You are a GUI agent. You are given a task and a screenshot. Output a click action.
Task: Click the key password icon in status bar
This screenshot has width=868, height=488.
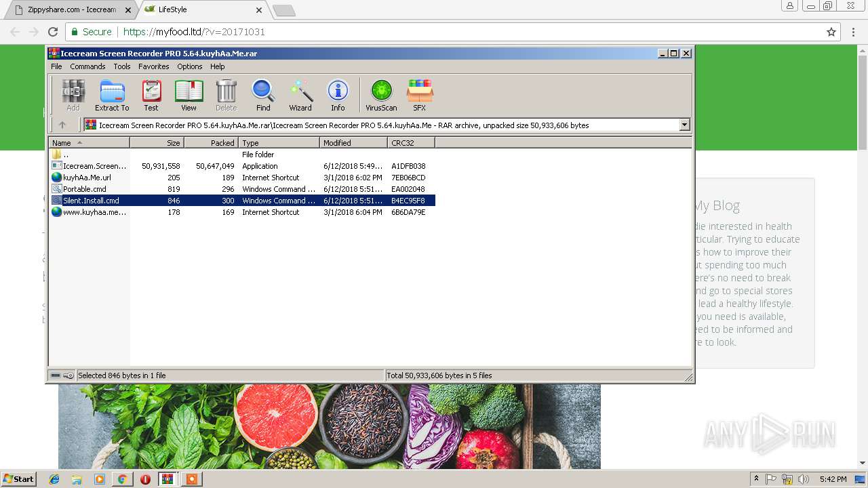68,375
